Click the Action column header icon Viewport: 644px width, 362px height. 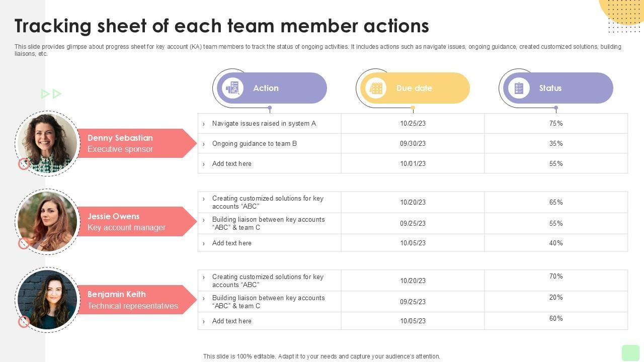point(232,88)
